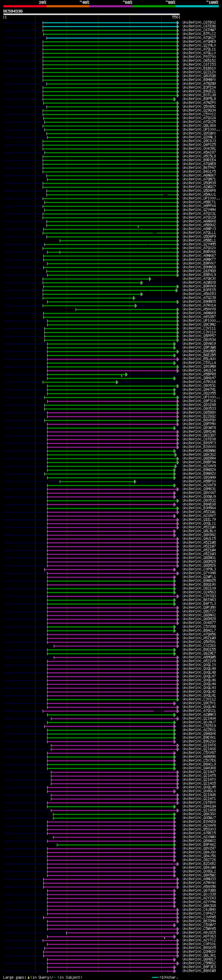Click label UniRef100_B2CKR2

point(199,864)
